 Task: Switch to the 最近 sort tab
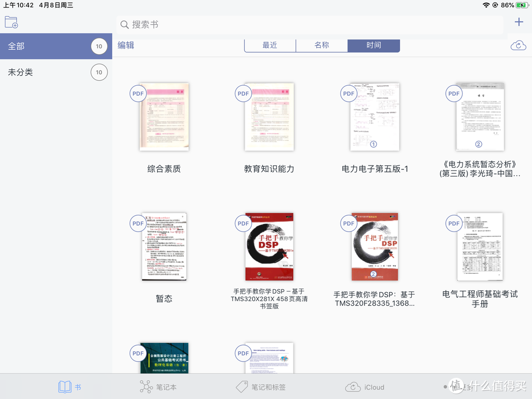pos(270,45)
